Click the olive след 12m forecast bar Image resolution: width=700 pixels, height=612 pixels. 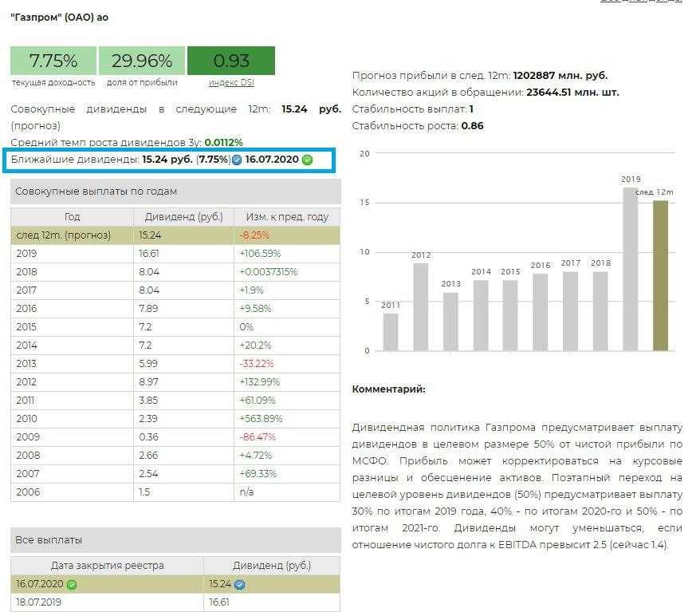(661, 275)
